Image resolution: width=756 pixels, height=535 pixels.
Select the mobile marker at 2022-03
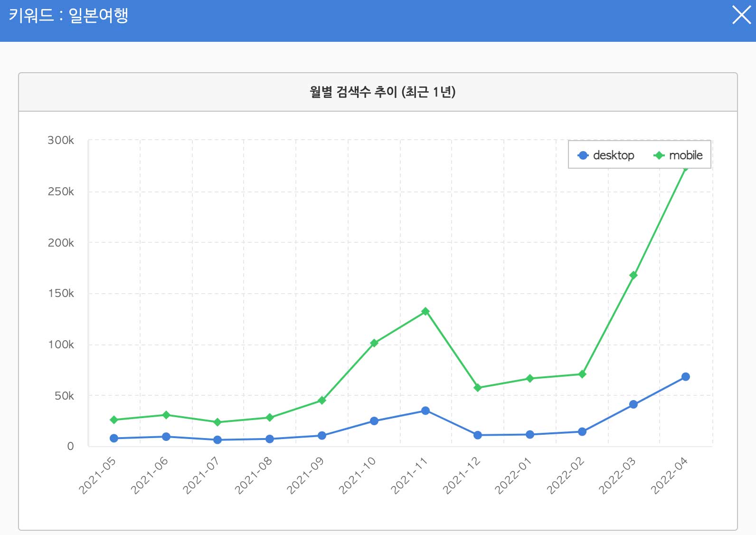coord(633,276)
